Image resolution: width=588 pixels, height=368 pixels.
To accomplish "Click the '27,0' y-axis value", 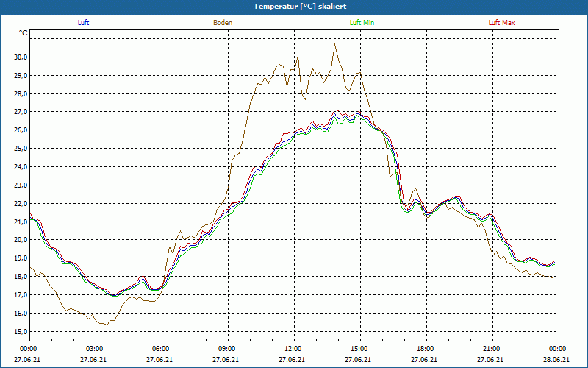I will coord(21,112).
